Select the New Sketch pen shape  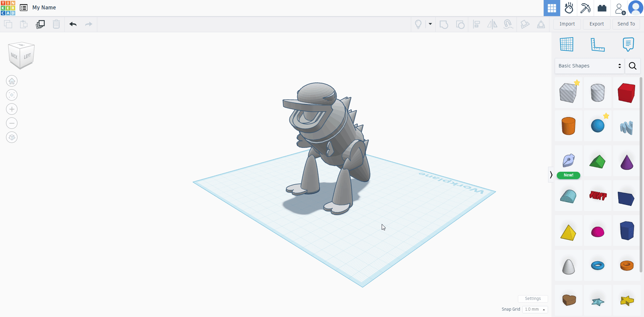coord(569,161)
